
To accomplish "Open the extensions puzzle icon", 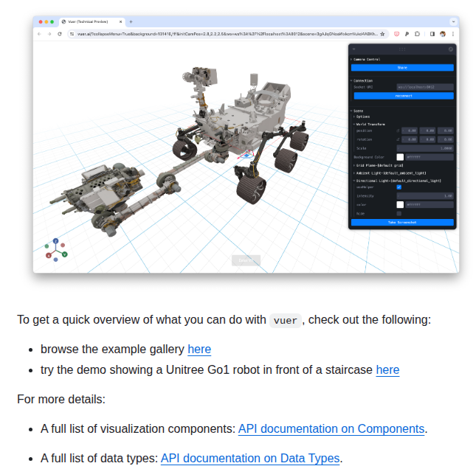I will click(417, 34).
